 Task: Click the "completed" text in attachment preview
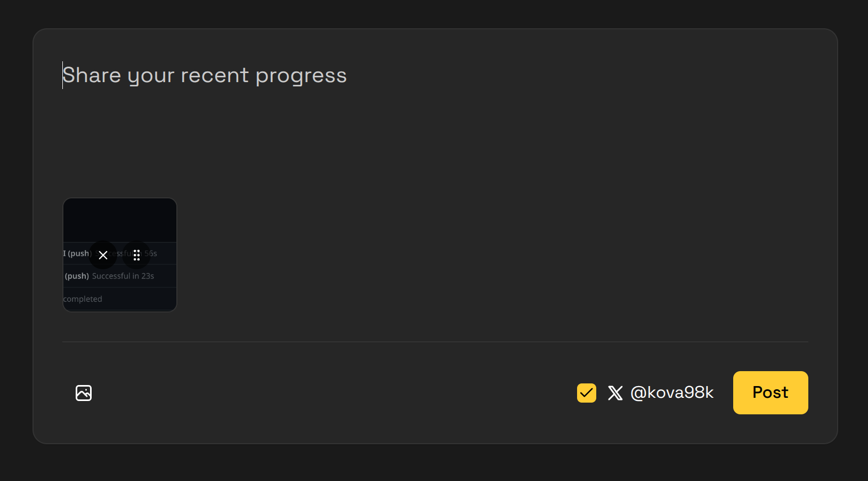83,299
